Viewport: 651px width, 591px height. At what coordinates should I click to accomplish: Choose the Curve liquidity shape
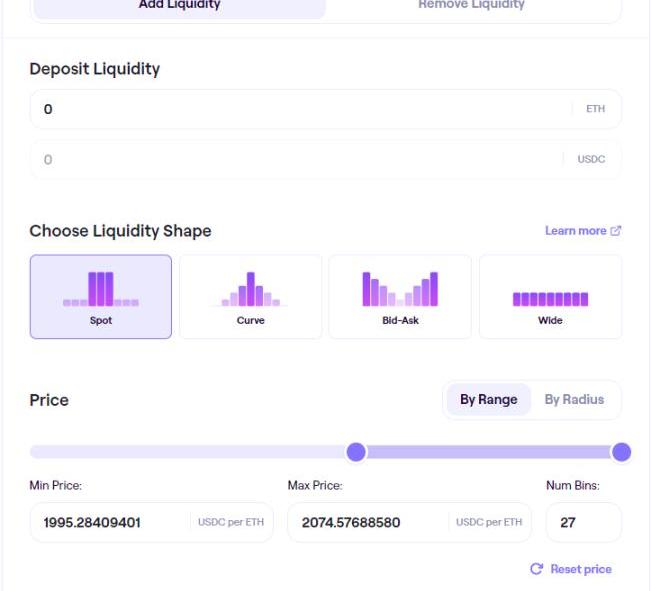(x=250, y=297)
